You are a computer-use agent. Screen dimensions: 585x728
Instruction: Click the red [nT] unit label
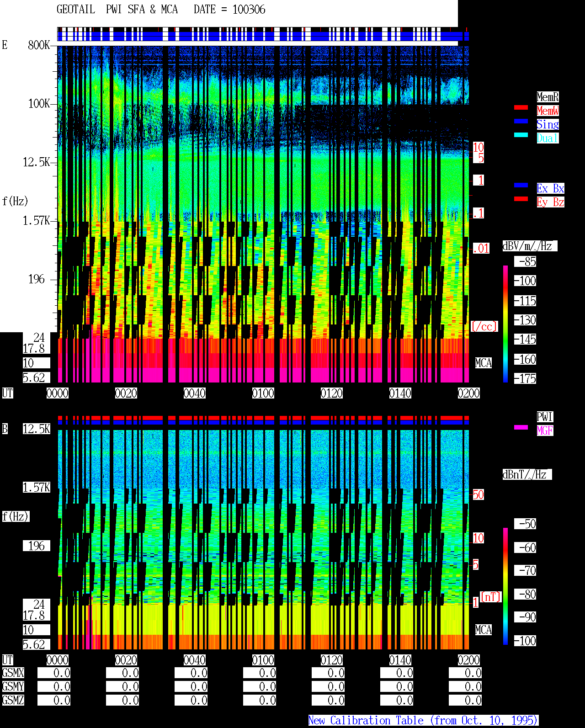[491, 597]
